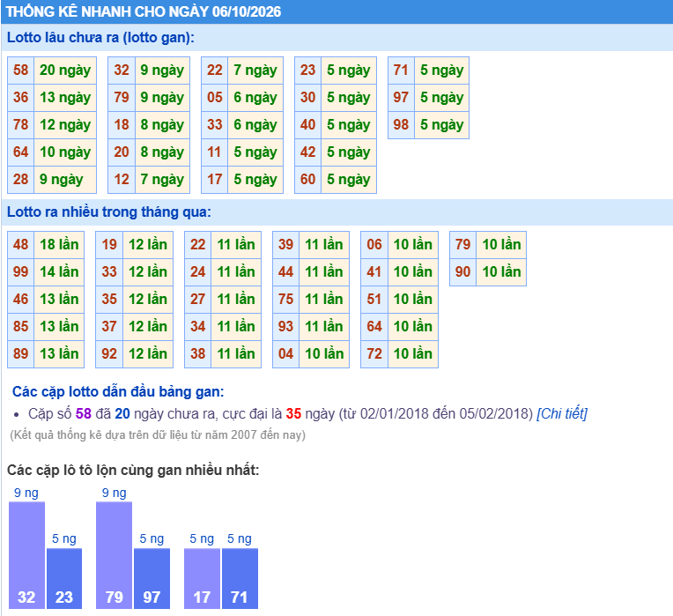This screenshot has height=616, width=673.
Task: Click lotto gan number 42
Action: pyautogui.click(x=307, y=152)
